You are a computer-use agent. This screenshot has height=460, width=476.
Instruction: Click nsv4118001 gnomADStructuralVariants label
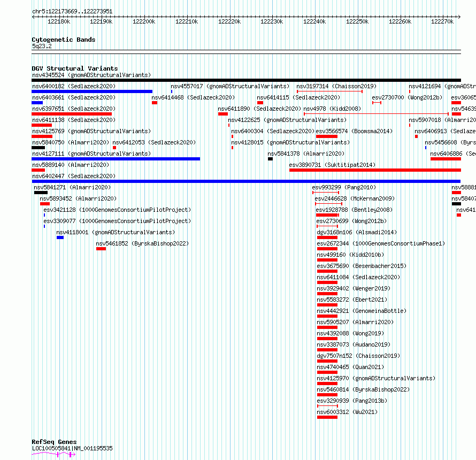point(116,232)
